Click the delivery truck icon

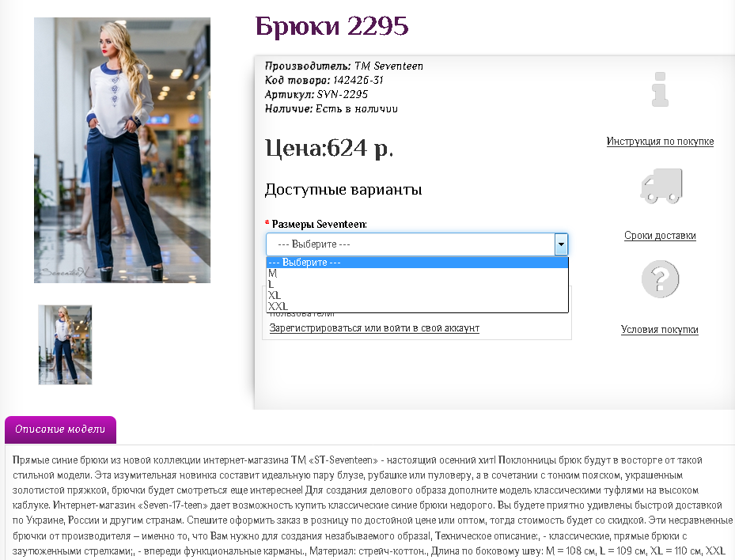[x=661, y=186]
